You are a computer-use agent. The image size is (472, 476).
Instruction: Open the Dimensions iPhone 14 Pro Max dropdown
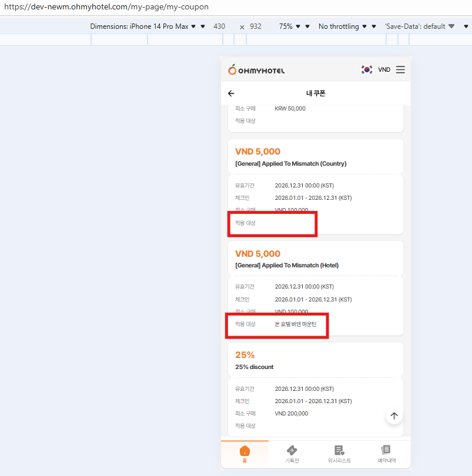(143, 26)
